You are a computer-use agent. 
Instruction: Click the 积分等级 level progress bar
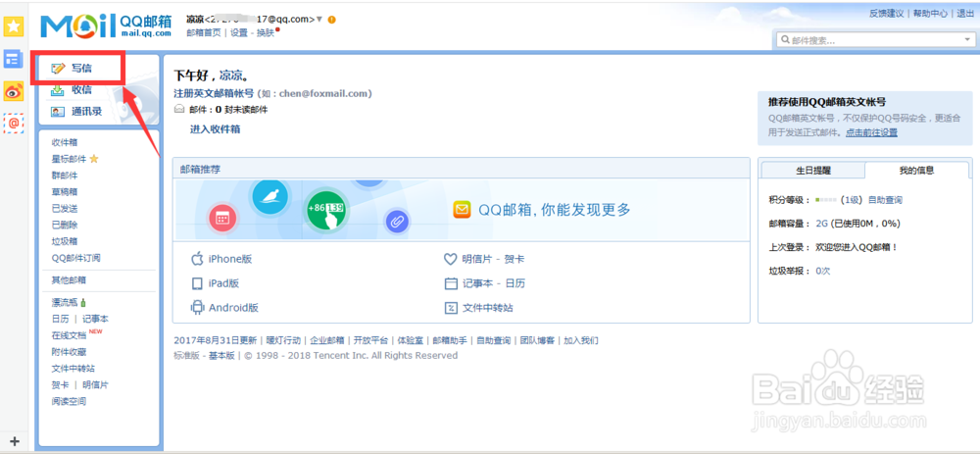pos(827,200)
